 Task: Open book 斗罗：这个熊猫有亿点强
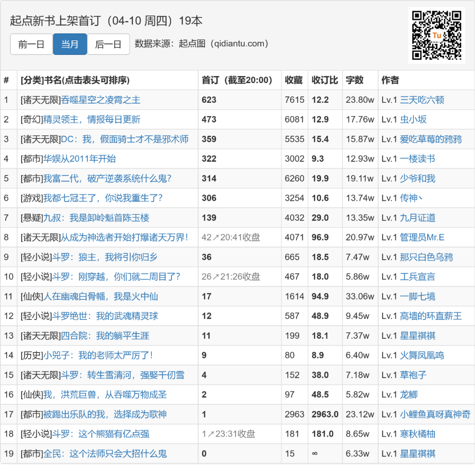(101, 434)
